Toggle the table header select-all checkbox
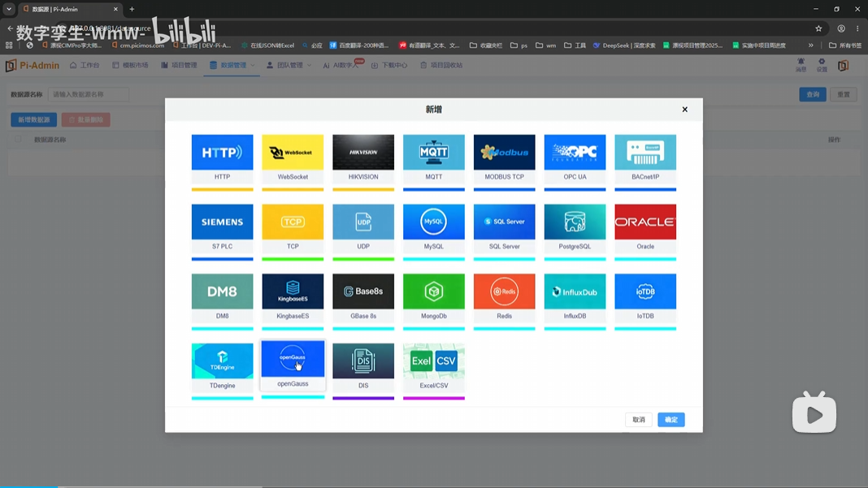Screen dimensions: 868x488 pos(18,140)
